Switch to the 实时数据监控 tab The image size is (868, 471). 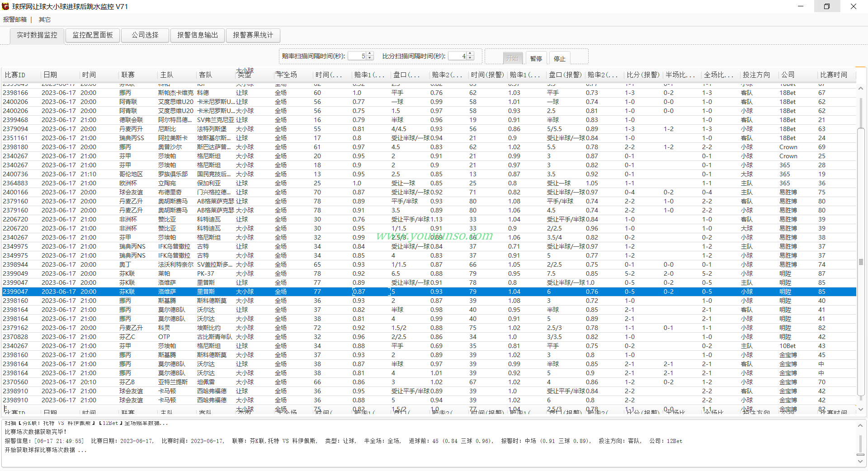[x=37, y=35]
